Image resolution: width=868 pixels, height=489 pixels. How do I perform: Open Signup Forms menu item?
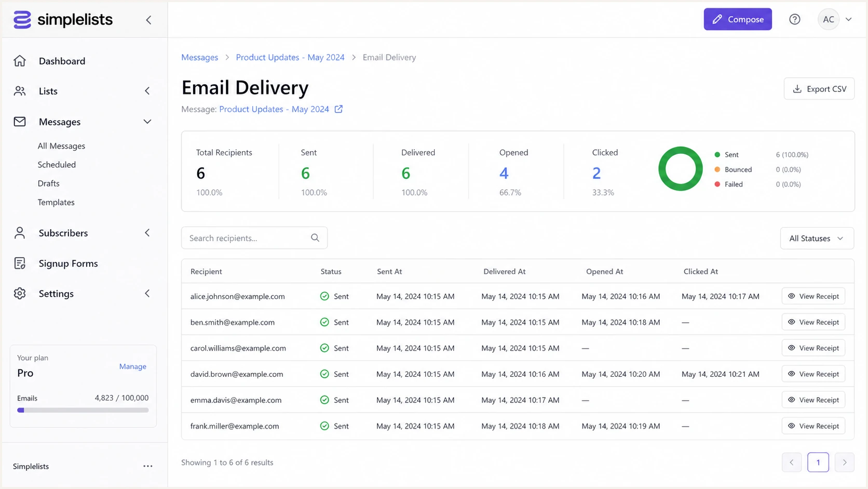[68, 263]
